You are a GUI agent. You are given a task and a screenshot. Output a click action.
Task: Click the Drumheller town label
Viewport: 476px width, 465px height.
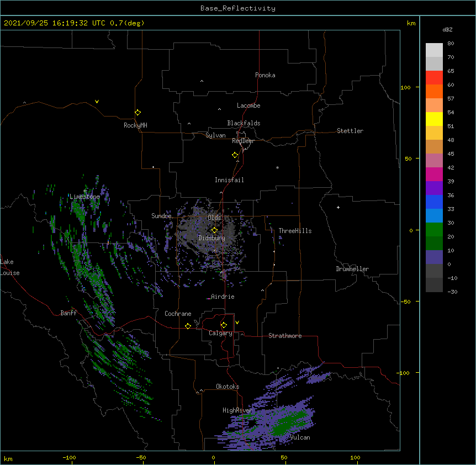(352, 269)
